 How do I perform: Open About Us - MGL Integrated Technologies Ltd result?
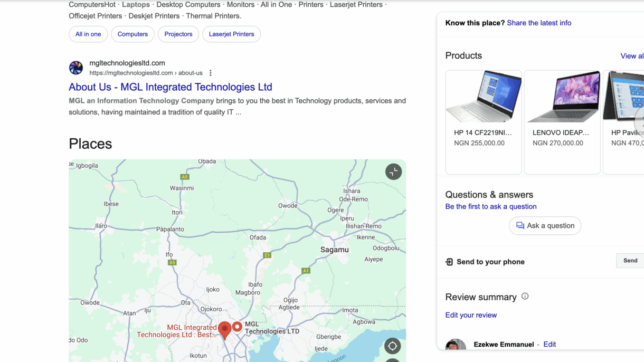point(171,87)
